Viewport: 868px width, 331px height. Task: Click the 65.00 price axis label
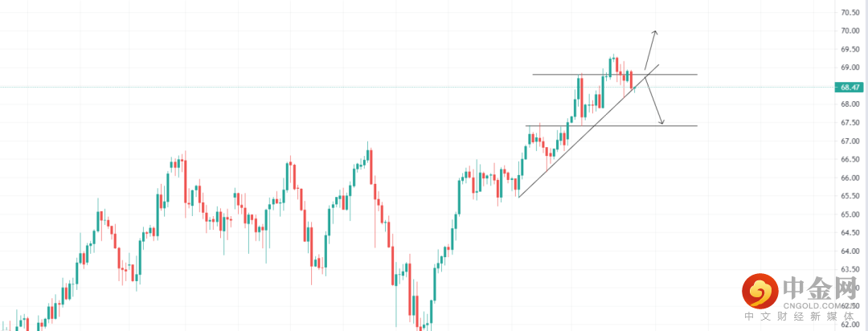point(850,215)
